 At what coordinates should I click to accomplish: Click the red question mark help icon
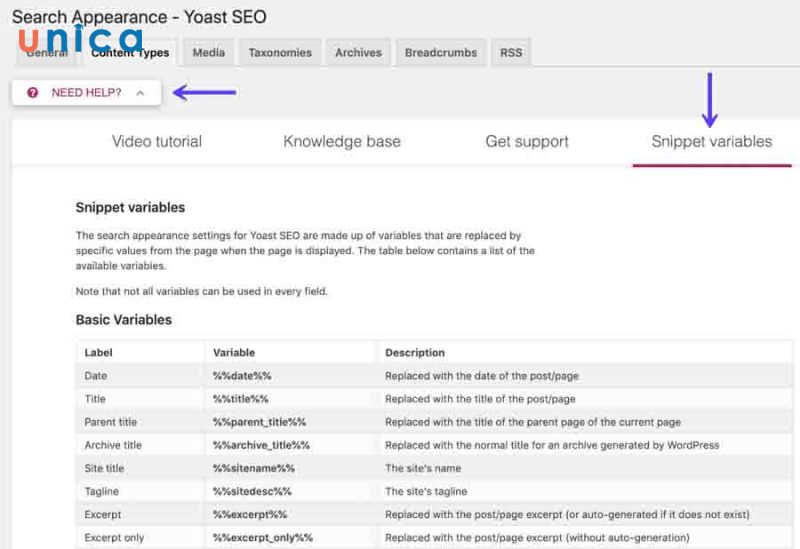pos(33,93)
